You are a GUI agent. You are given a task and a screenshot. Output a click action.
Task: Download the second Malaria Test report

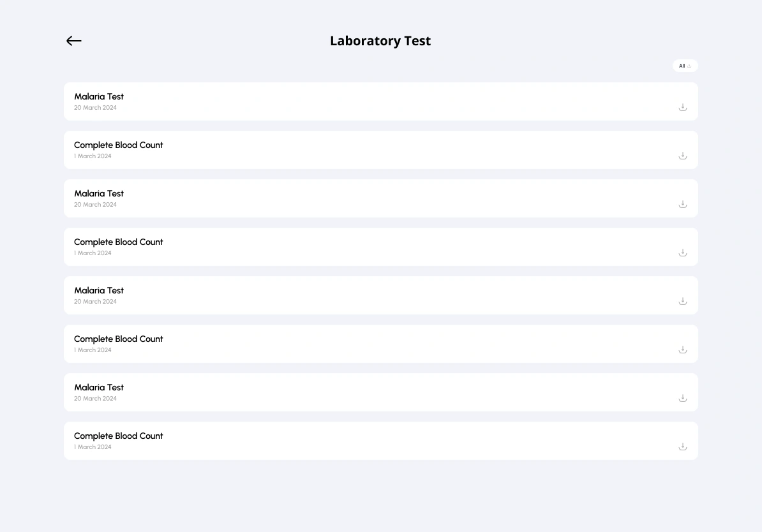pyautogui.click(x=682, y=204)
